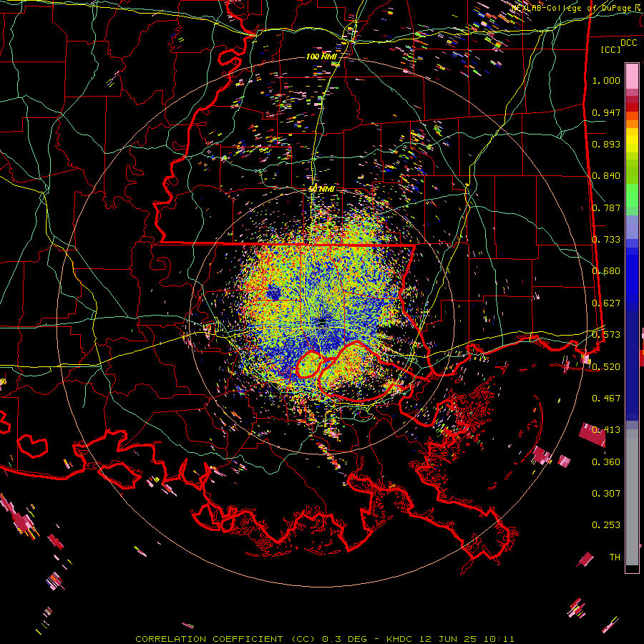This screenshot has height=644, width=644.
Task: Select the 0.947 scale value
Action: [x=606, y=112]
